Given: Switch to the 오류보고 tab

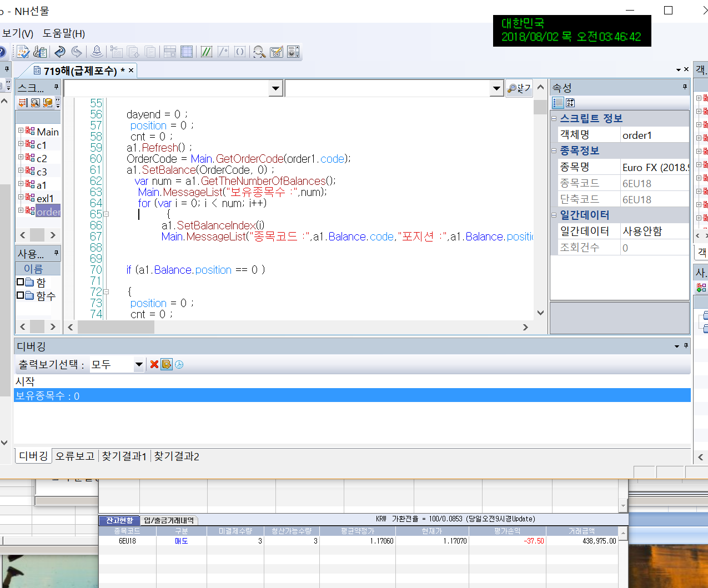Looking at the screenshot, I should pos(75,456).
